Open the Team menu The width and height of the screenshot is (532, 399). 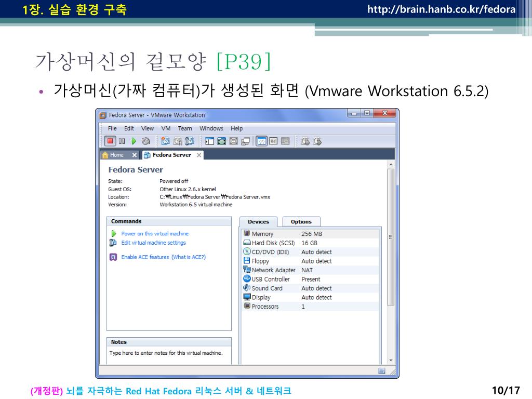(x=185, y=128)
